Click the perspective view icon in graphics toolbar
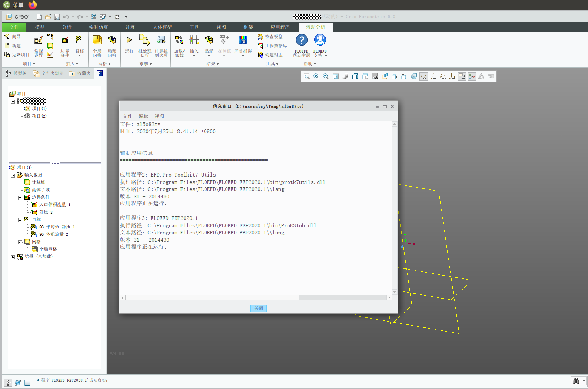Image resolution: width=588 pixels, height=389 pixels. (x=414, y=76)
